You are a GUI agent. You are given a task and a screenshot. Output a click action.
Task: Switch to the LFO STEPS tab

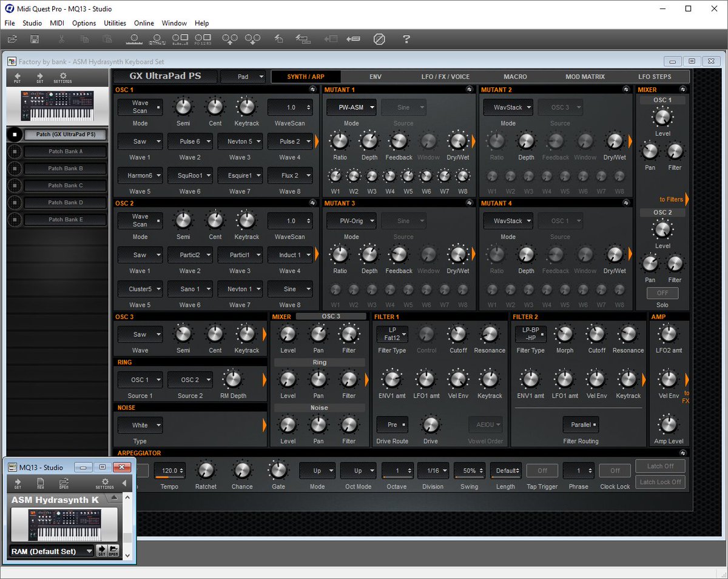click(655, 77)
